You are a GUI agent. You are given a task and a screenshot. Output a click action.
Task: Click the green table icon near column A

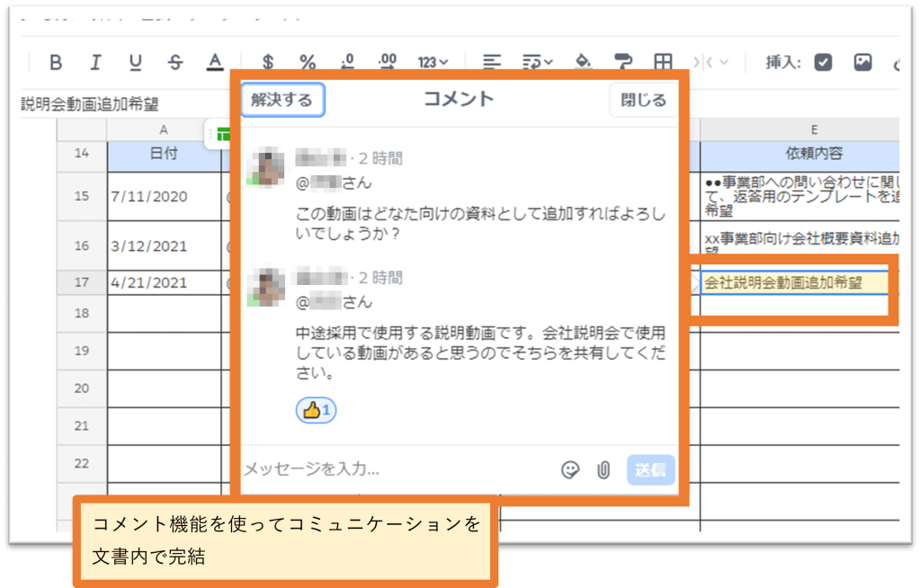coord(224,135)
